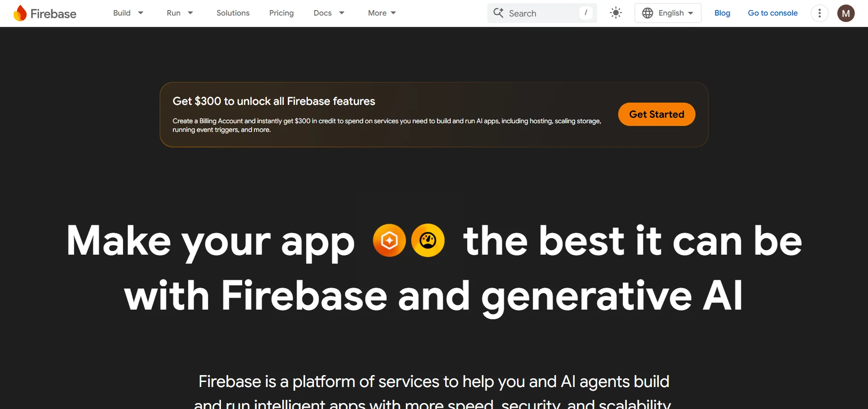Click the search magnifier sparkle icon

click(498, 13)
